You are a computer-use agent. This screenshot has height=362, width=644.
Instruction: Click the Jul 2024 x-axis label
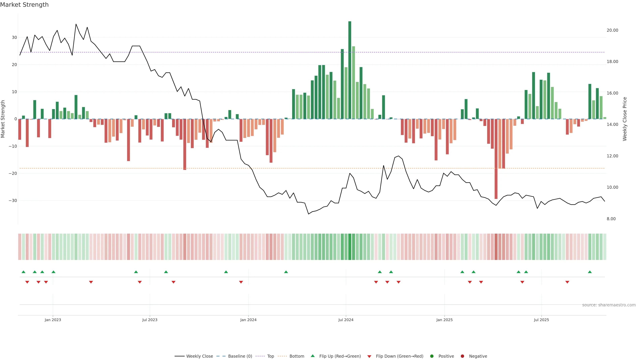(346, 320)
